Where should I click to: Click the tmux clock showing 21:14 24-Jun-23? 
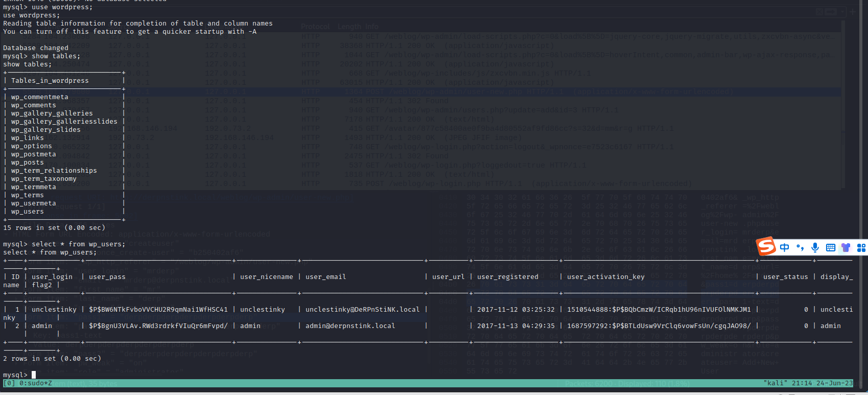[x=823, y=383]
